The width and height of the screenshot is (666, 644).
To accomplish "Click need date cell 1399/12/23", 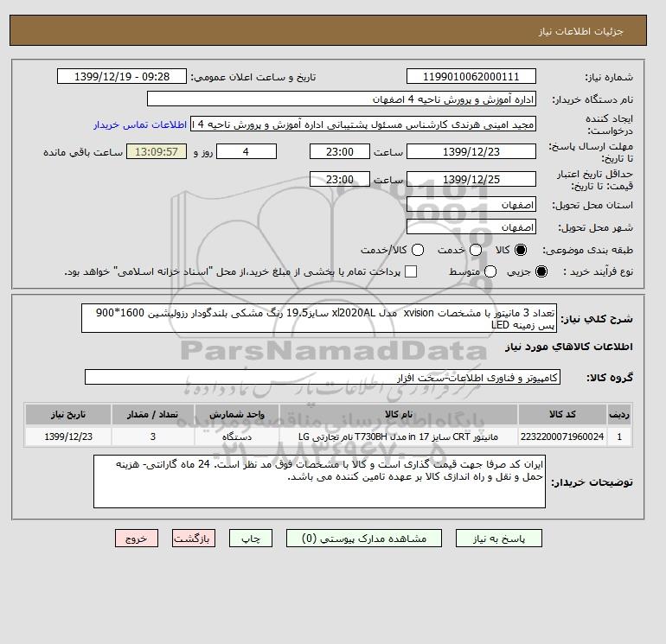I will pyautogui.click(x=68, y=437).
